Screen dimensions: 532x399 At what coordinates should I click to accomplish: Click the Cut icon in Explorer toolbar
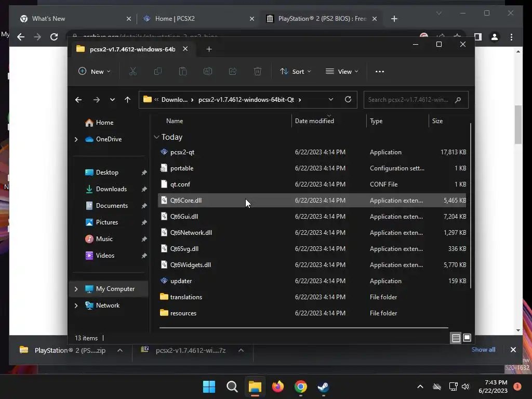[132, 71]
